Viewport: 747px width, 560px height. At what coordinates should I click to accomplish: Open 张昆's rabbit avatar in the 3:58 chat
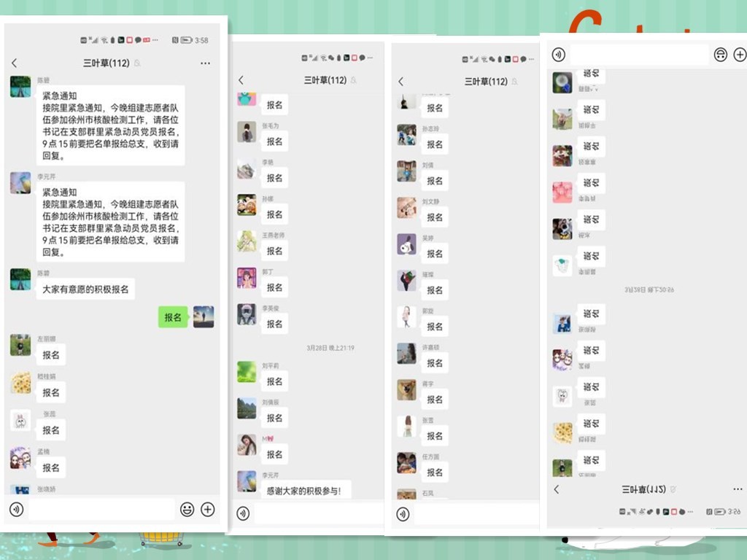pos(20,420)
